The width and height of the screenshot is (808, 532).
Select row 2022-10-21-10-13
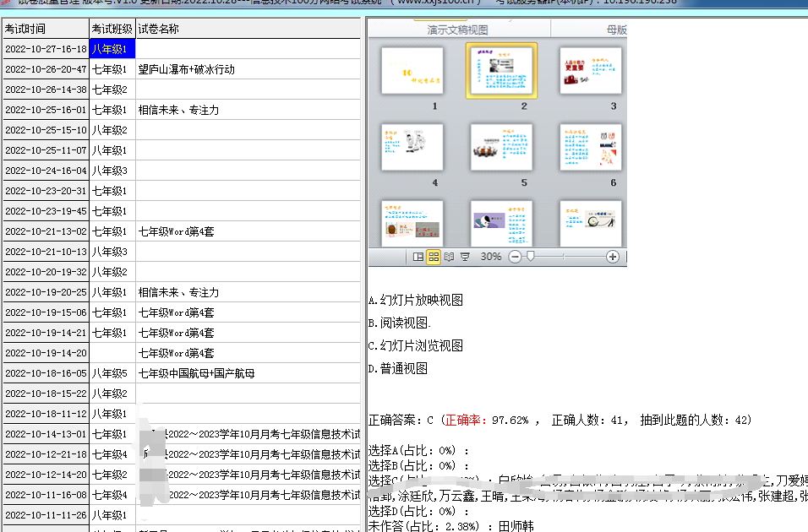click(182, 252)
